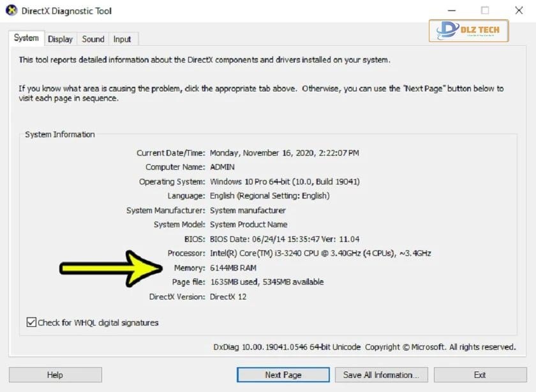Click the DirectX 12 version value

(228, 297)
